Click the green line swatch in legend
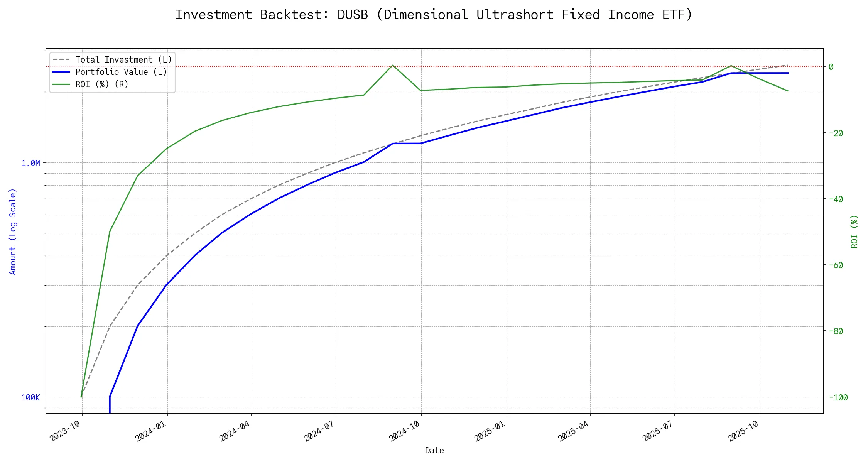The height and width of the screenshot is (463, 868). point(61,84)
